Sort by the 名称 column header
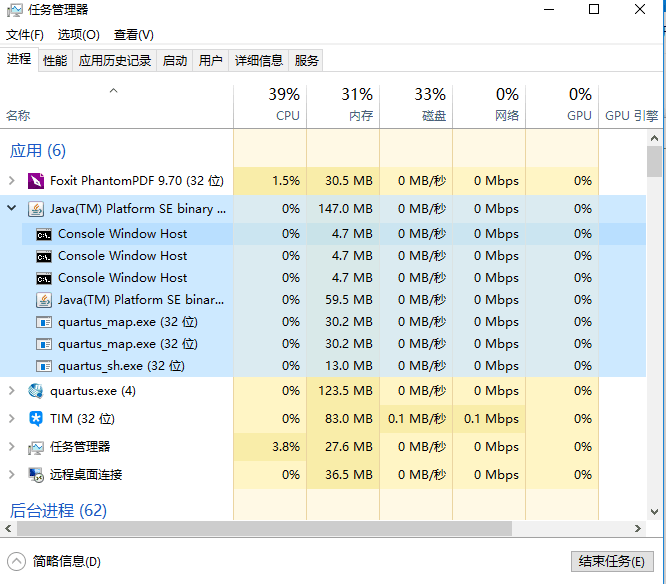This screenshot has height=584, width=666. tap(116, 107)
